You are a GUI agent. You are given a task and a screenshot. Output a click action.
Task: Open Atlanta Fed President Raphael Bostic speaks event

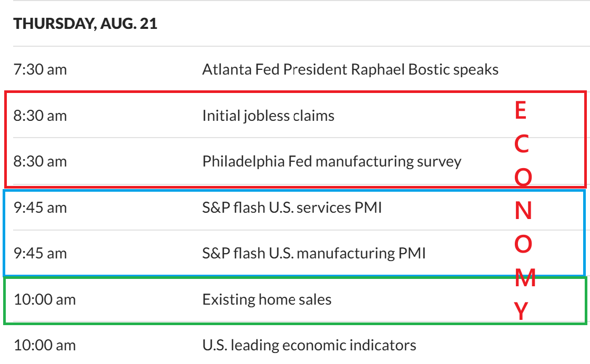coord(350,69)
